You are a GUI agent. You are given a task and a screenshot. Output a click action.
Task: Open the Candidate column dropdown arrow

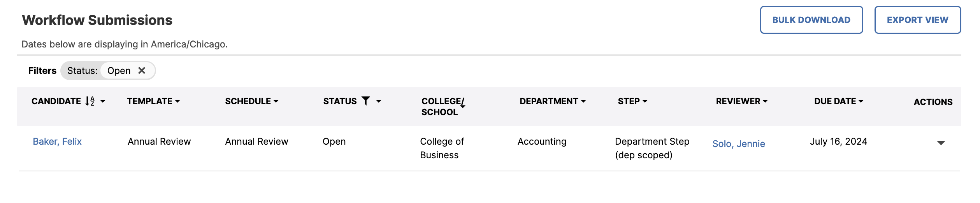click(x=103, y=101)
